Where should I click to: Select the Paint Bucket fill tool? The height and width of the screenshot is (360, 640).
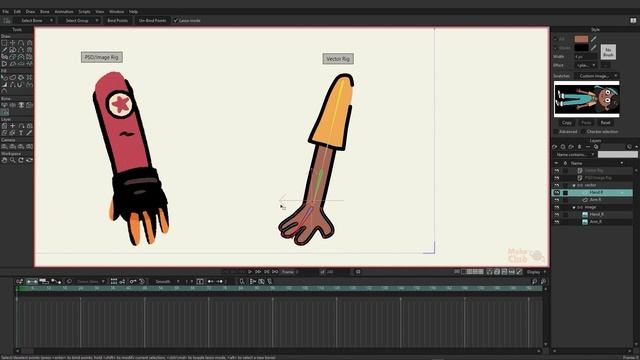[21, 77]
